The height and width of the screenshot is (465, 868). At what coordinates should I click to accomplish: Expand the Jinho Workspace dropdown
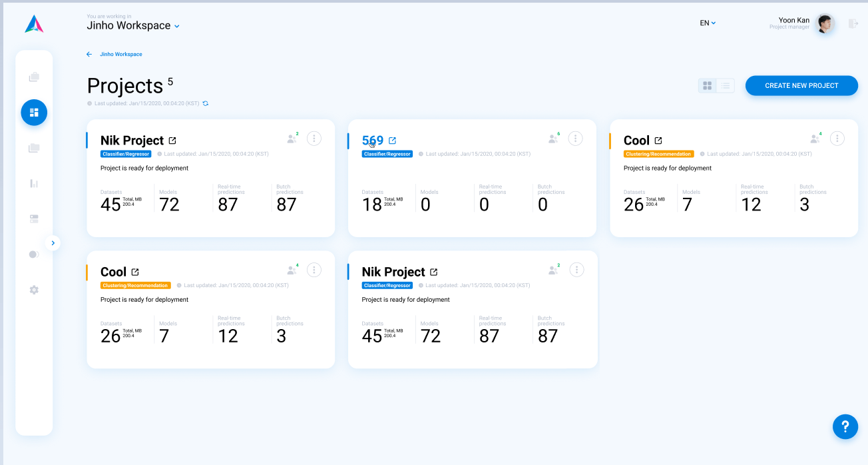click(177, 27)
